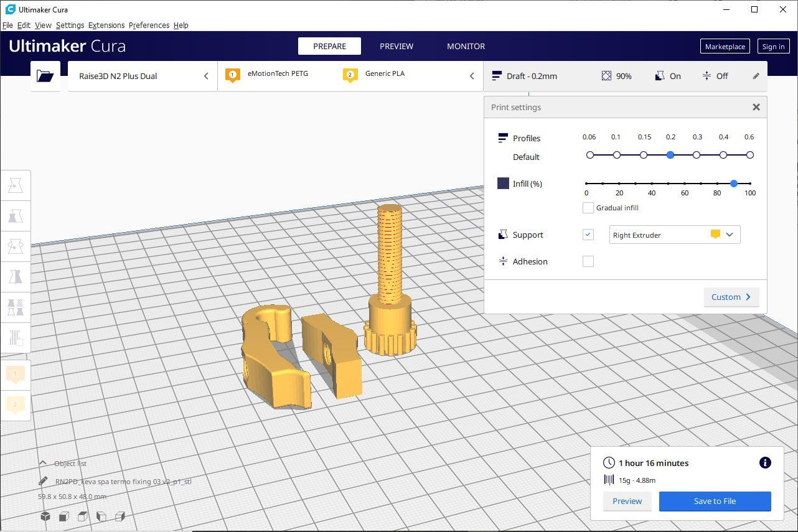Collapse the Object list
Viewport: 798px width, 532px height.
[x=43, y=463]
